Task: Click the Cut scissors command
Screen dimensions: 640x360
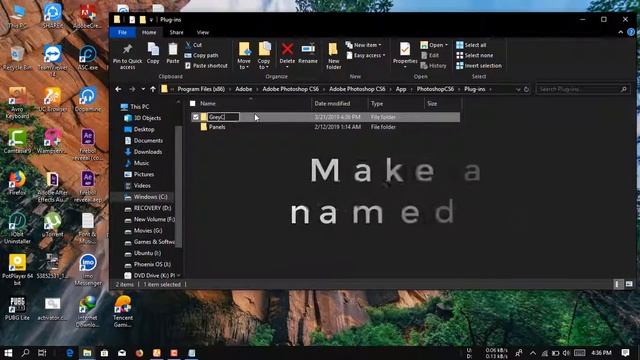Action: [193, 45]
